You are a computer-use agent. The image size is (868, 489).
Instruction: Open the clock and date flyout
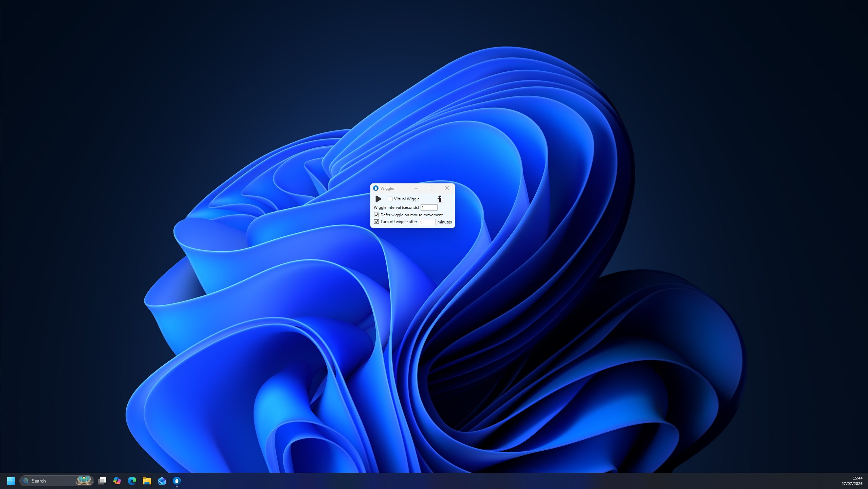[852, 481]
